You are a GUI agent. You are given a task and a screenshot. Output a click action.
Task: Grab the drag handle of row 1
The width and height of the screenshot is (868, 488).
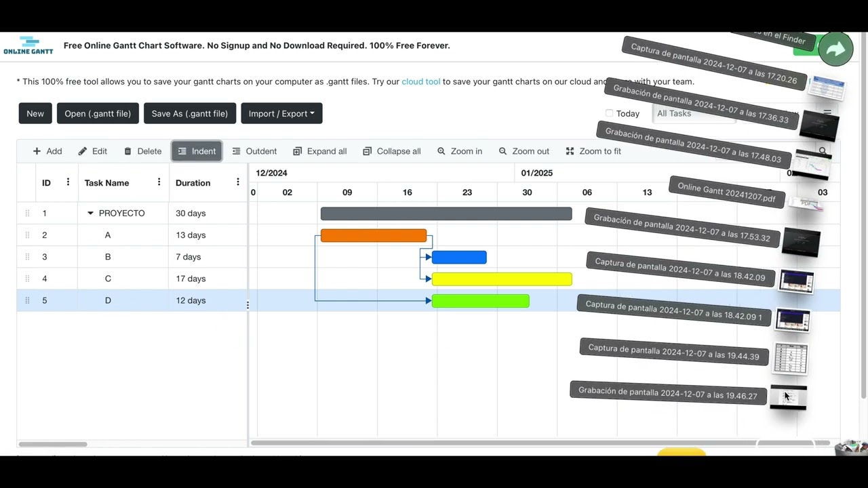tap(27, 213)
